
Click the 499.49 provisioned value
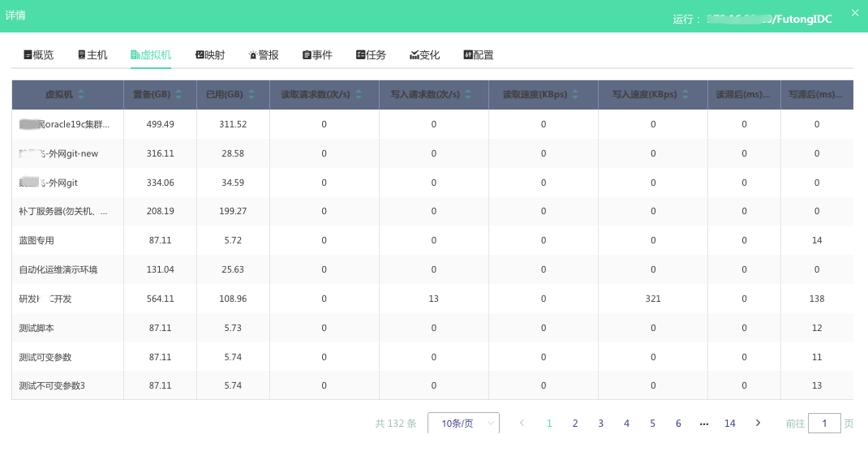pyautogui.click(x=160, y=124)
